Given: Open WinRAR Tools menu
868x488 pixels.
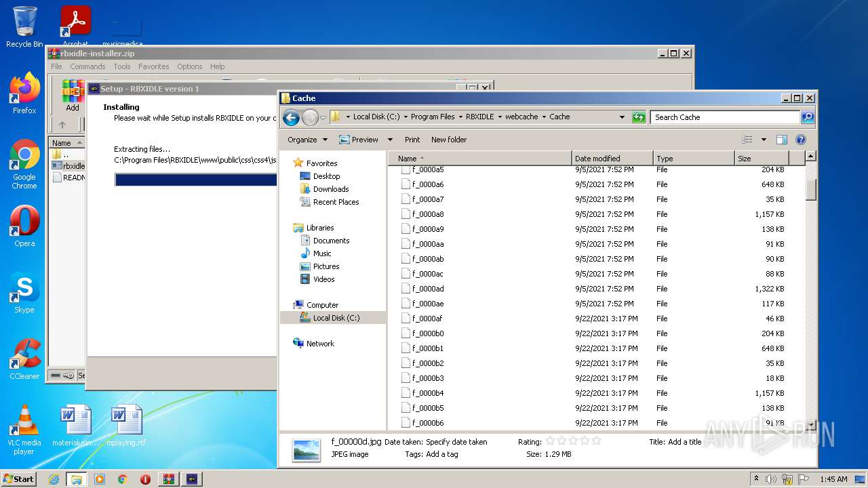Looking at the screenshot, I should pyautogui.click(x=122, y=66).
